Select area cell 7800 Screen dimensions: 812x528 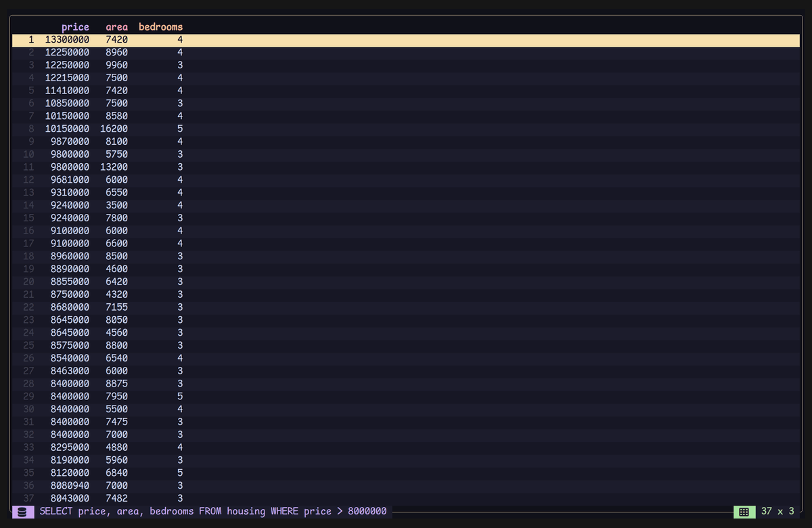pyautogui.click(x=117, y=218)
